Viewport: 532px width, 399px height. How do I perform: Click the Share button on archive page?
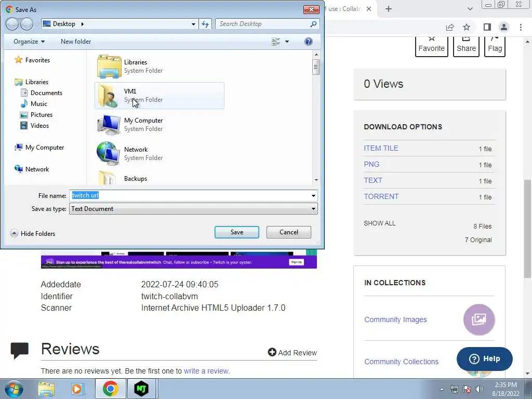click(x=466, y=46)
